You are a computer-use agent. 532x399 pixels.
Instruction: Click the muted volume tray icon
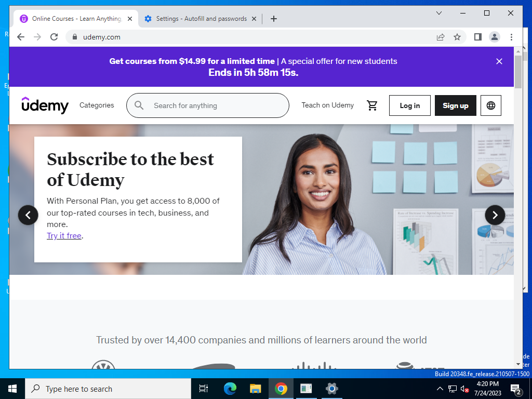click(464, 389)
